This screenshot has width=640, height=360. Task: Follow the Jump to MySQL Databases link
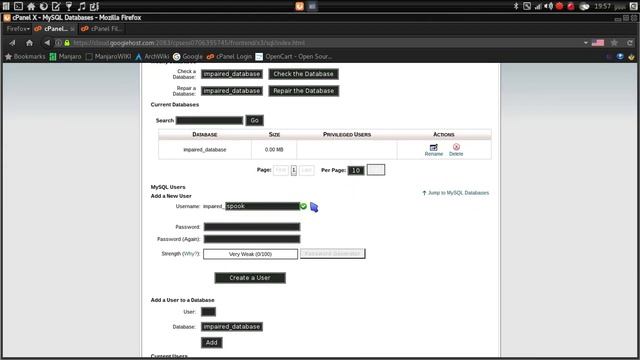click(x=456, y=193)
